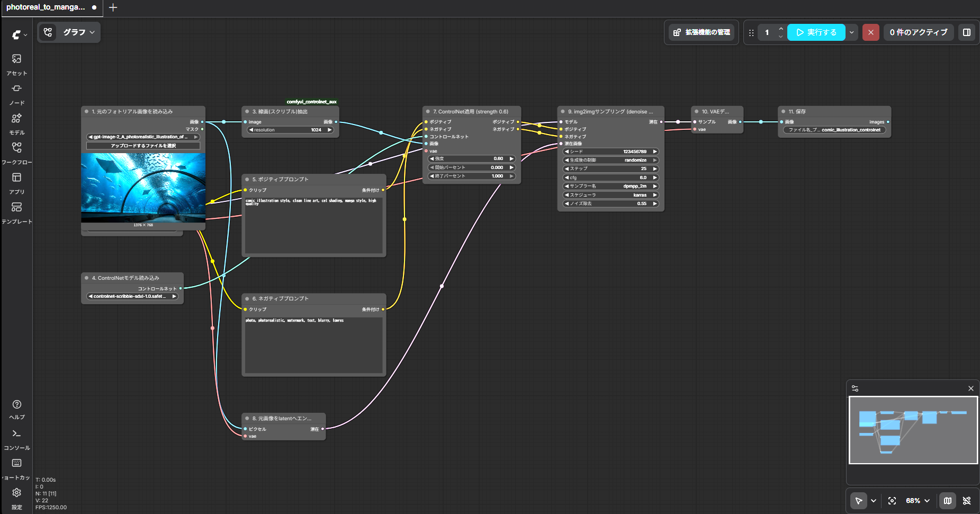Toggle collapse dot of node 11 保存
The width and height of the screenshot is (980, 514).
(784, 112)
